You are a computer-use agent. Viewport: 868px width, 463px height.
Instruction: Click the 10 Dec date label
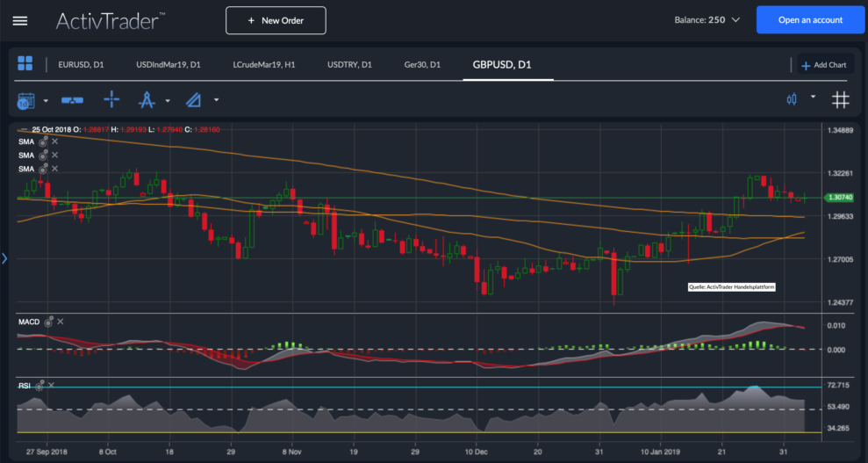click(476, 452)
